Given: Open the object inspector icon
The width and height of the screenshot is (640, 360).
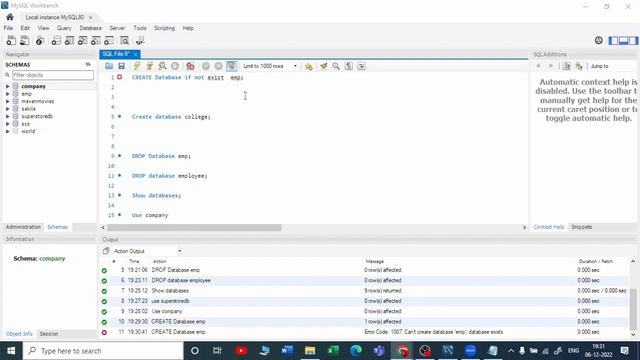Looking at the screenshot, I should pyautogui.click(x=40, y=40).
